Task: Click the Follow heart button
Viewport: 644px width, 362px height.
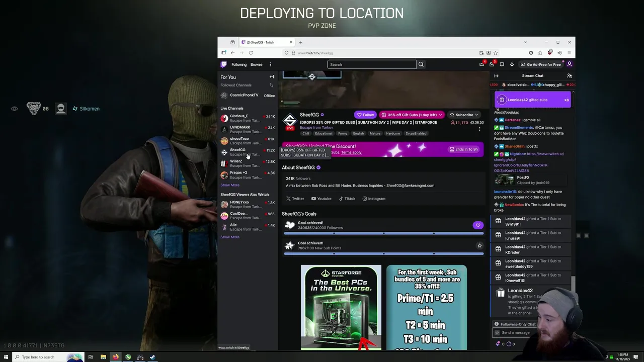Action: tap(365, 115)
